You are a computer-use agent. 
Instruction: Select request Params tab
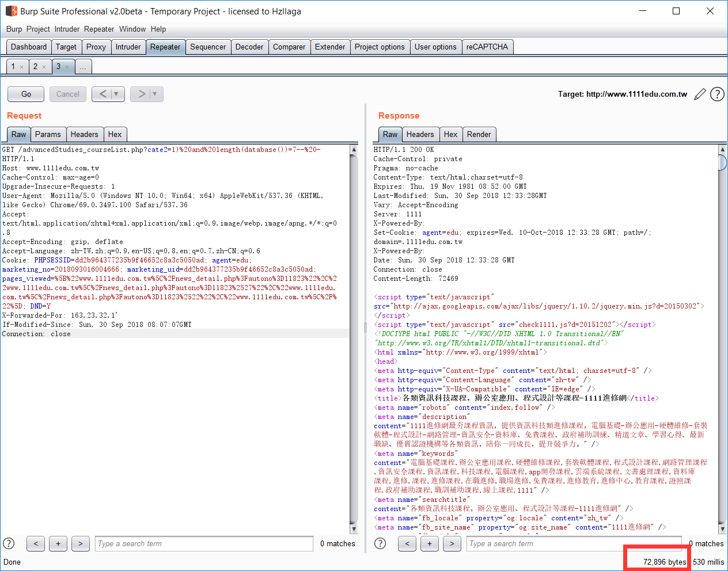pyautogui.click(x=48, y=134)
